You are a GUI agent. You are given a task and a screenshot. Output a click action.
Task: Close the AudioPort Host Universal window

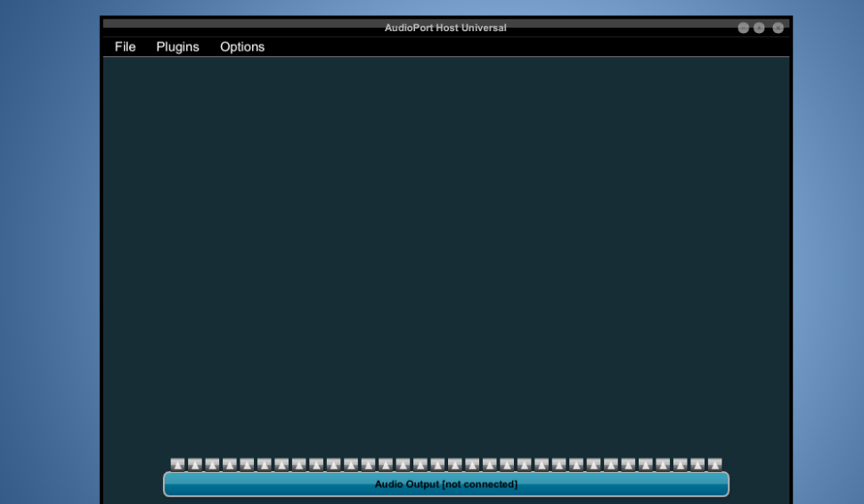pos(778,28)
